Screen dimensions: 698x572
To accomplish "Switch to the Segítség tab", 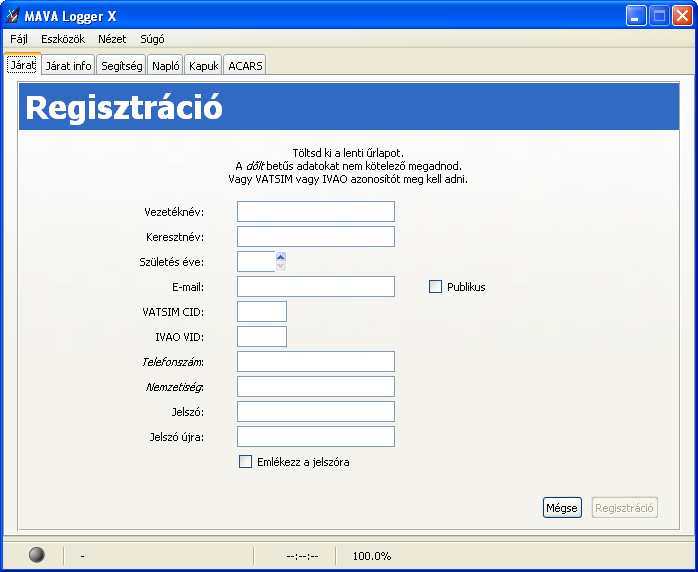I will (122, 66).
